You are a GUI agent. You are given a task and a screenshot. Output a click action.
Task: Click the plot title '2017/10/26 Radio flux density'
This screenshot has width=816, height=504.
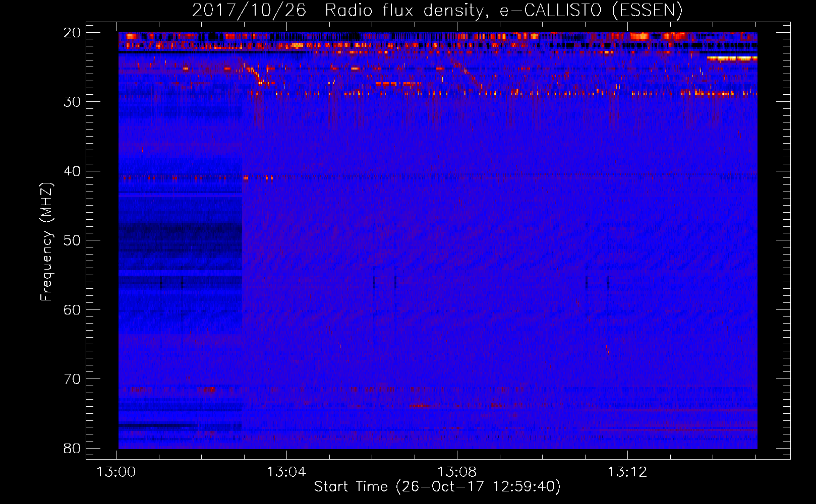(x=437, y=10)
